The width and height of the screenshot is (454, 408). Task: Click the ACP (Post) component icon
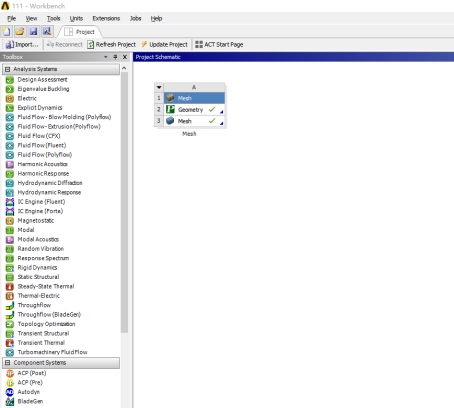(x=10, y=373)
